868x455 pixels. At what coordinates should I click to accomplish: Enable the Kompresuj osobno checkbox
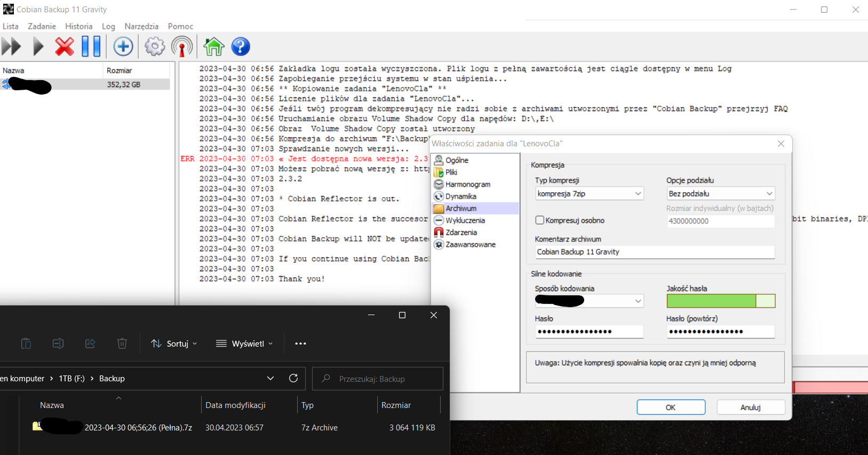tap(540, 220)
